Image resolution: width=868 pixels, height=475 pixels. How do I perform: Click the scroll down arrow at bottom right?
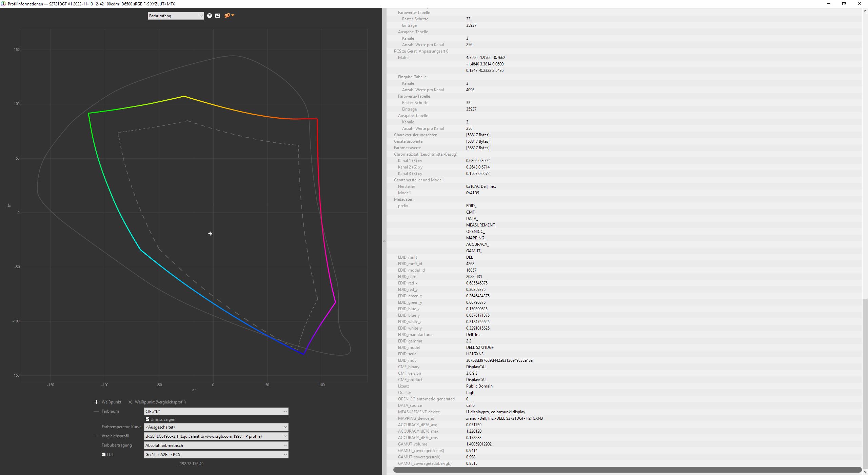coord(865,472)
